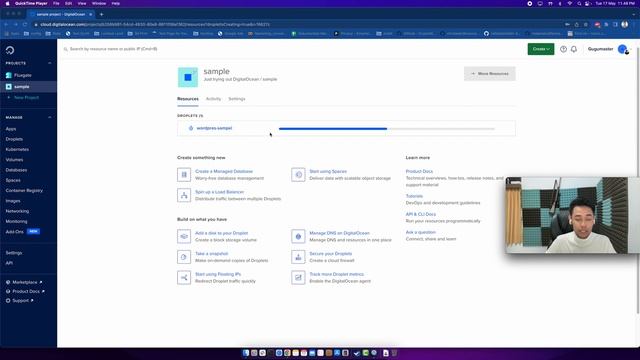This screenshot has height=360, width=640.
Task: Click the Start using Spaces icon
Action: click(298, 175)
